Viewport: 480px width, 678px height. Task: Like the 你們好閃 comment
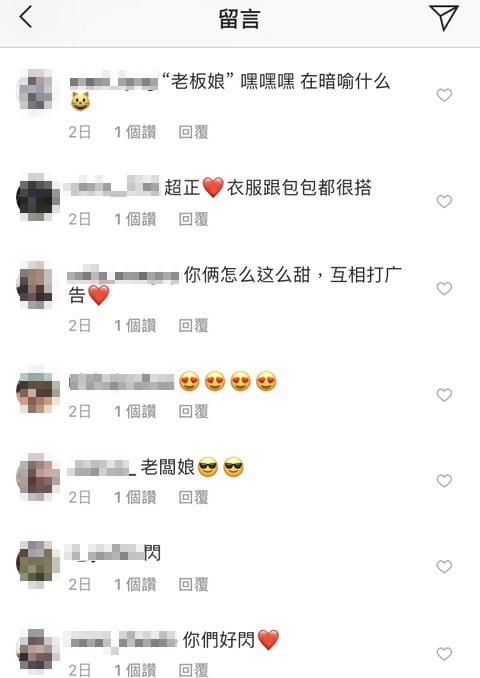coord(444,654)
